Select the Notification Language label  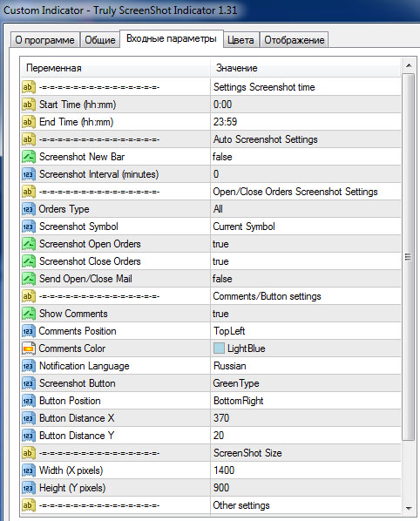(x=84, y=366)
